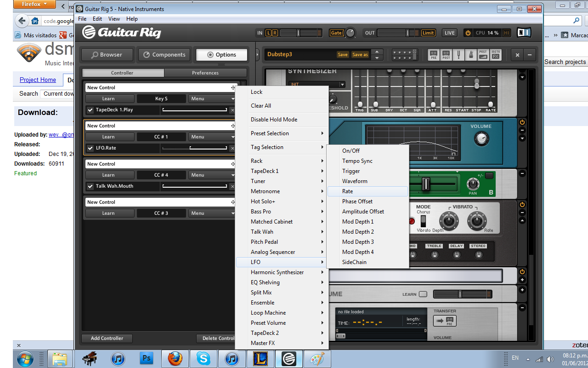
Task: Remove the TapeDeck 1.Play assignment with X
Action: [x=232, y=110]
